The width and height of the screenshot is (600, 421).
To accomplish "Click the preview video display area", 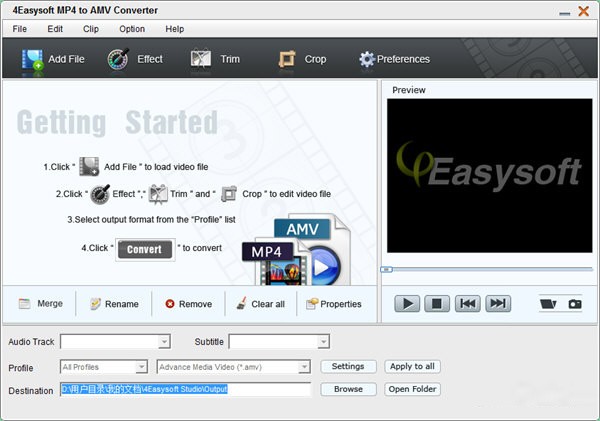I will [x=489, y=176].
